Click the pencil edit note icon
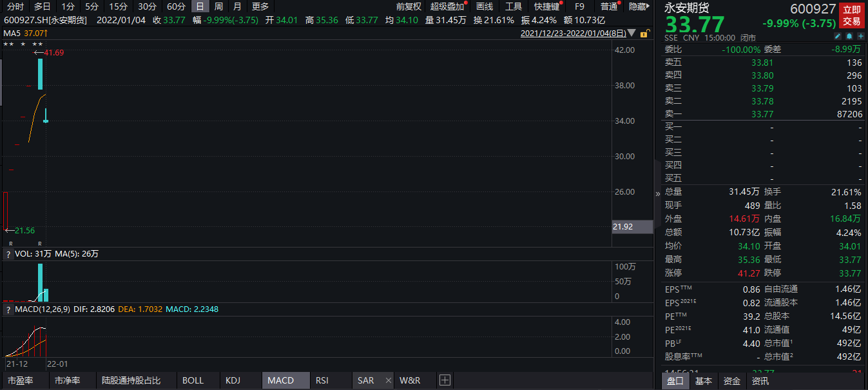 [837, 37]
